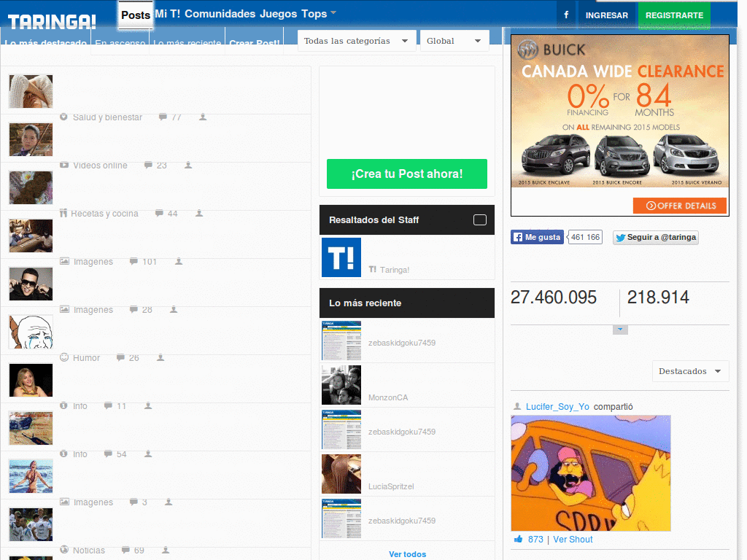Click the Facebook Me gusta button

coord(537,237)
